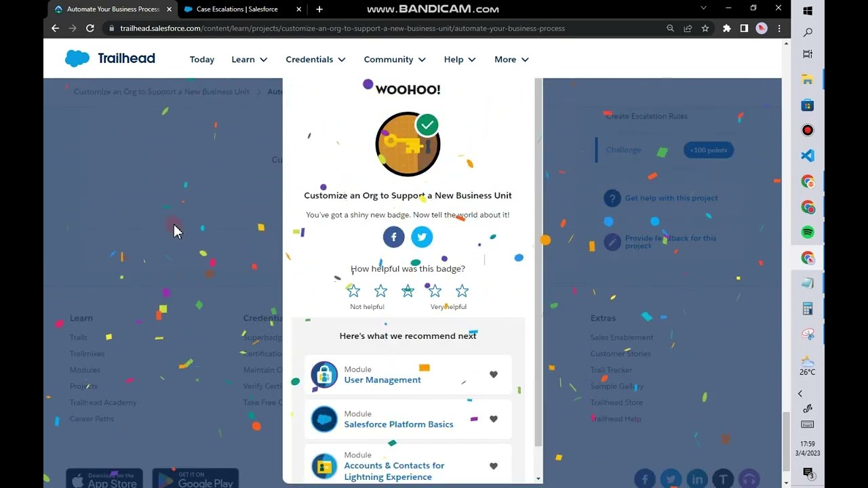Open Task View on taskbar
This screenshot has width=868, height=488.
pyautogui.click(x=808, y=54)
